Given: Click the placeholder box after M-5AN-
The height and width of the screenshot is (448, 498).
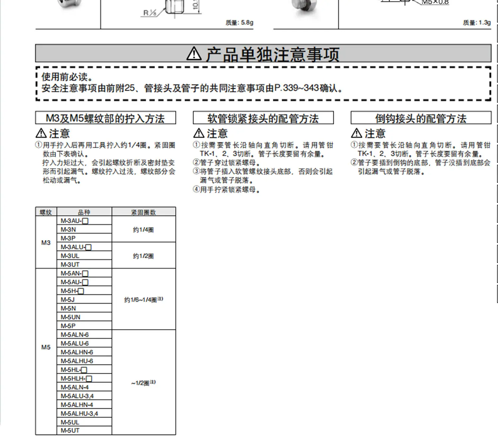Looking at the screenshot, I should 85,274.
